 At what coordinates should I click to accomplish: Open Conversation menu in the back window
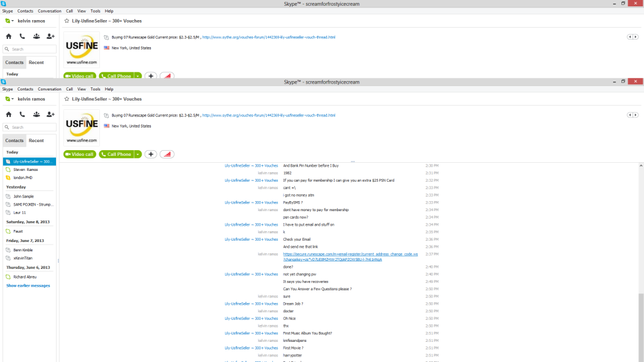[x=49, y=11]
